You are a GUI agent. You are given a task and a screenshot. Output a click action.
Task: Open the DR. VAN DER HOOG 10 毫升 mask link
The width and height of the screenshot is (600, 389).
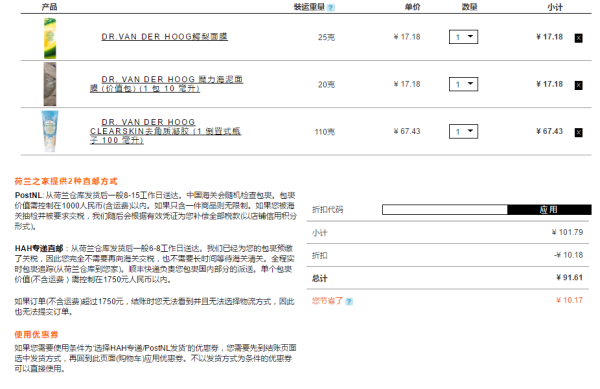[166, 84]
